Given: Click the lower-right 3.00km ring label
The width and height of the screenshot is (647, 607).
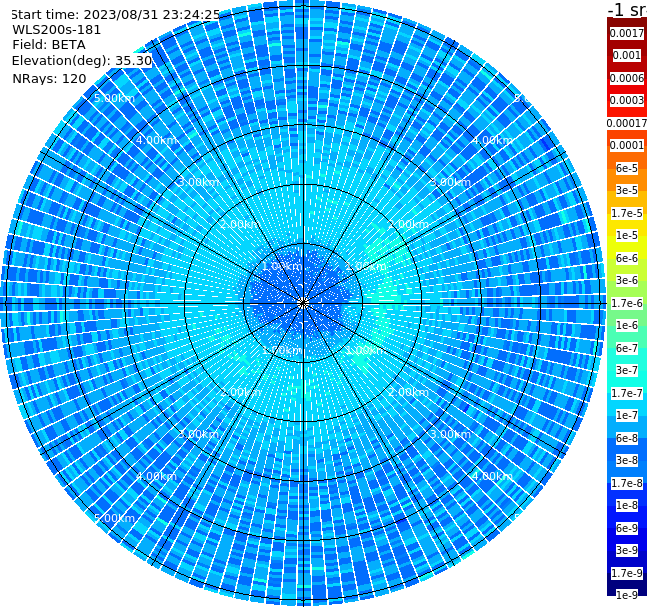Looking at the screenshot, I should [x=450, y=434].
